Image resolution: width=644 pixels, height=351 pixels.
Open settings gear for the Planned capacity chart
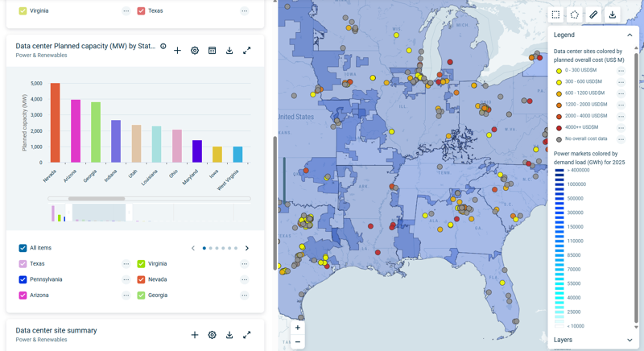[195, 51]
